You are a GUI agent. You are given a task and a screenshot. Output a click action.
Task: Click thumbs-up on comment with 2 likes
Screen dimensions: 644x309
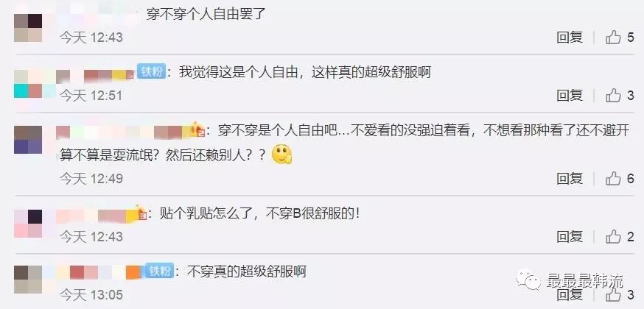(613, 237)
